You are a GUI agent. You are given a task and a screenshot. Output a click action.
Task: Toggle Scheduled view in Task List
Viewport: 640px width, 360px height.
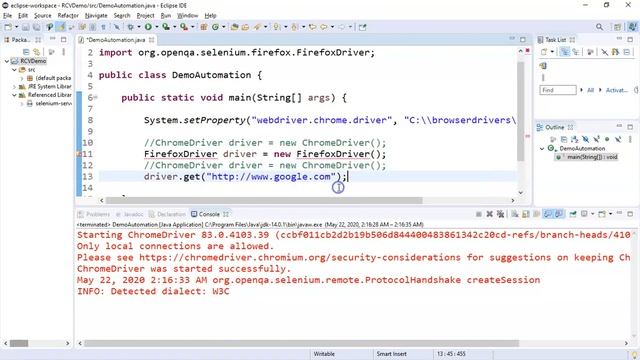[576, 52]
